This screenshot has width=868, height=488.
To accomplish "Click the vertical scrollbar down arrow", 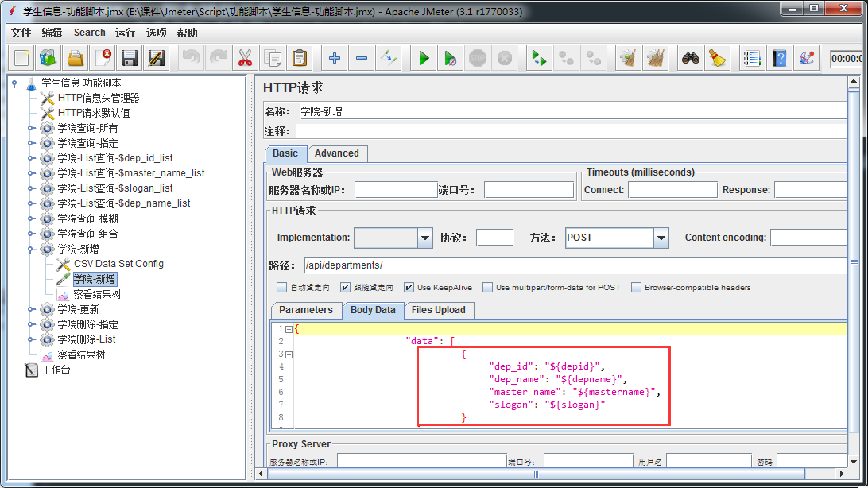I will point(854,462).
